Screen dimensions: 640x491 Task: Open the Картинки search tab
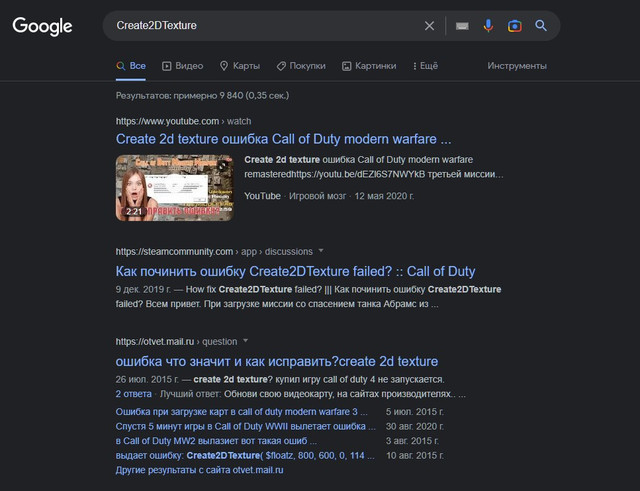click(x=368, y=66)
